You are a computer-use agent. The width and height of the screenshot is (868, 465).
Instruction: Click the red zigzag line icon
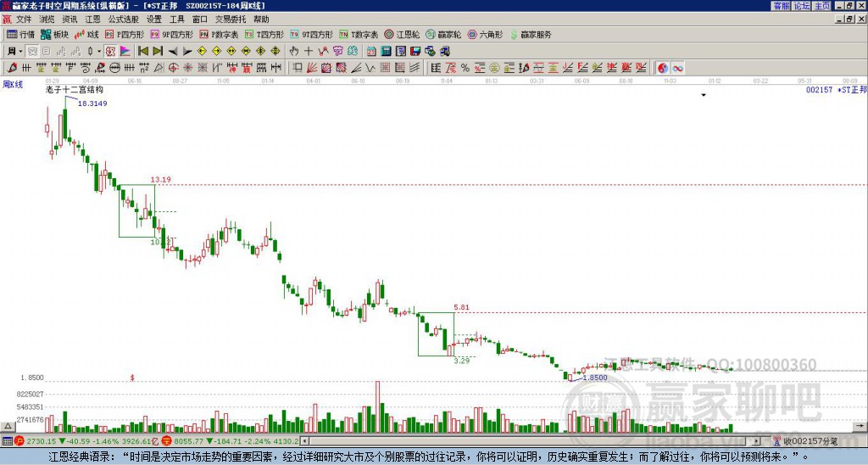pyautogui.click(x=323, y=51)
